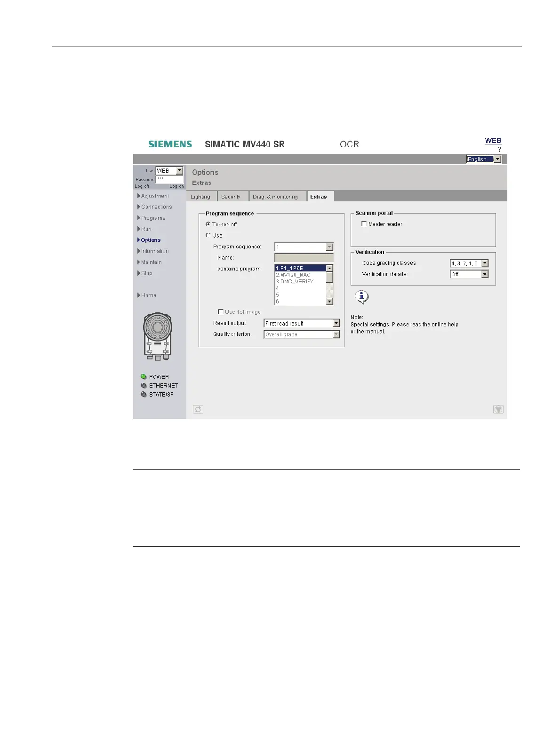Toggle the Use 1st image checkbox
Image resolution: width=560 pixels, height=747 pixels.
coord(221,312)
